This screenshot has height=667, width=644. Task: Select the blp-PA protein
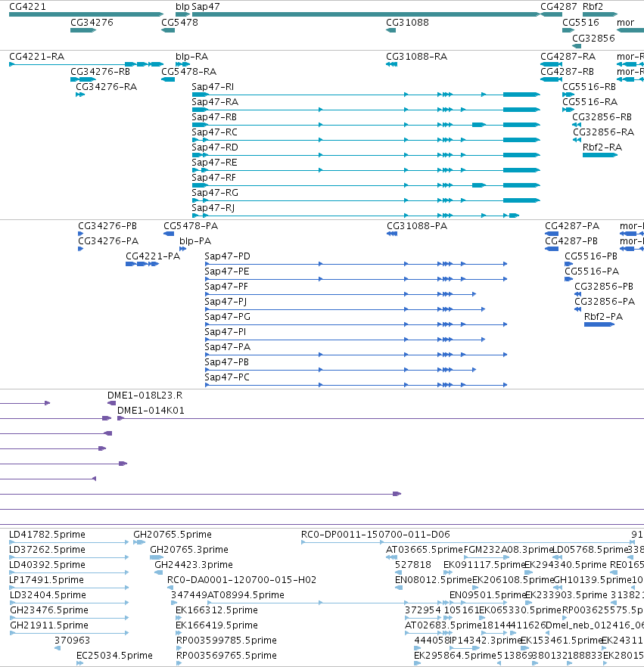[x=183, y=249]
